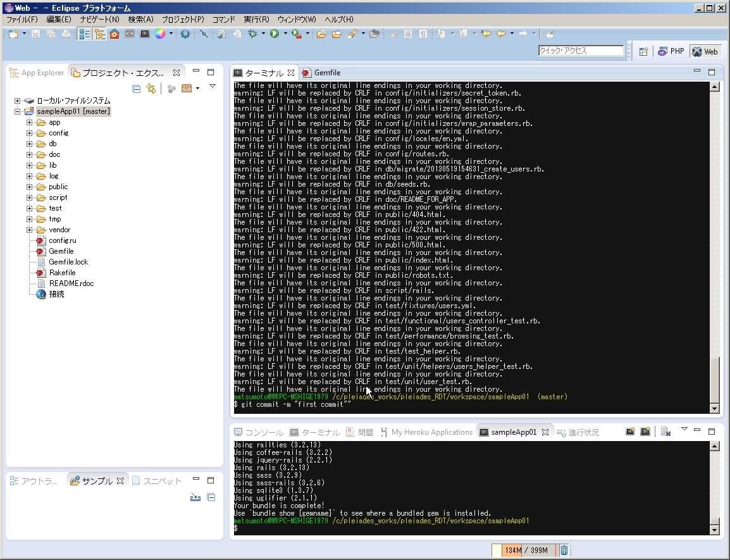
Task: Select the コンソール tab
Action: point(259,432)
